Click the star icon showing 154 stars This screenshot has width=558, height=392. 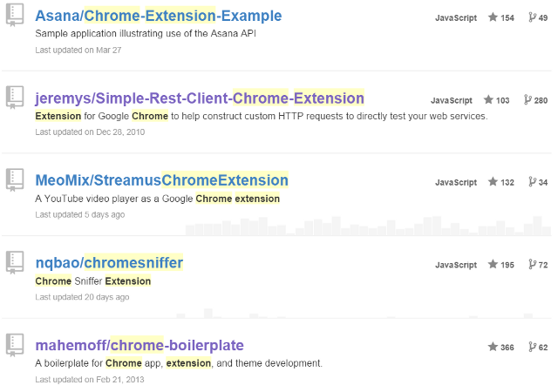click(x=493, y=17)
